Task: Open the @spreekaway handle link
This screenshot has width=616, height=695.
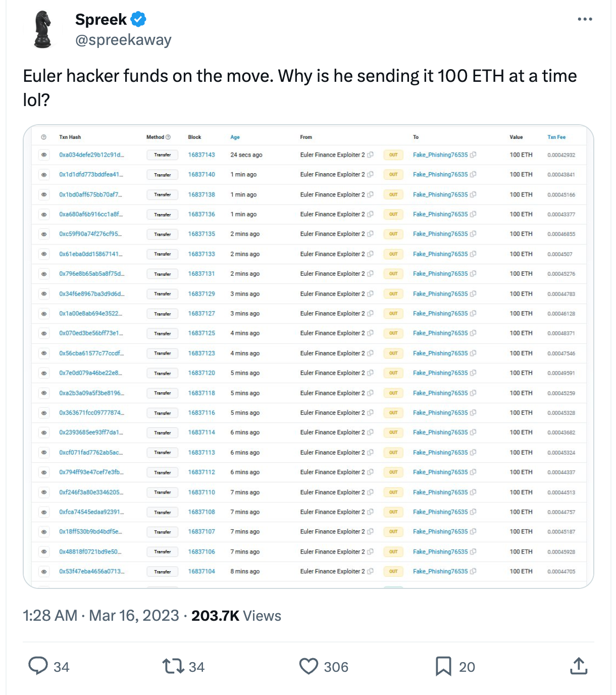Action: pyautogui.click(x=123, y=40)
